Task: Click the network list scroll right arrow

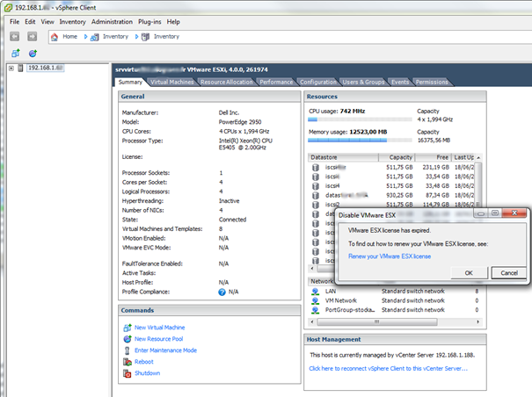Action: 477,321
